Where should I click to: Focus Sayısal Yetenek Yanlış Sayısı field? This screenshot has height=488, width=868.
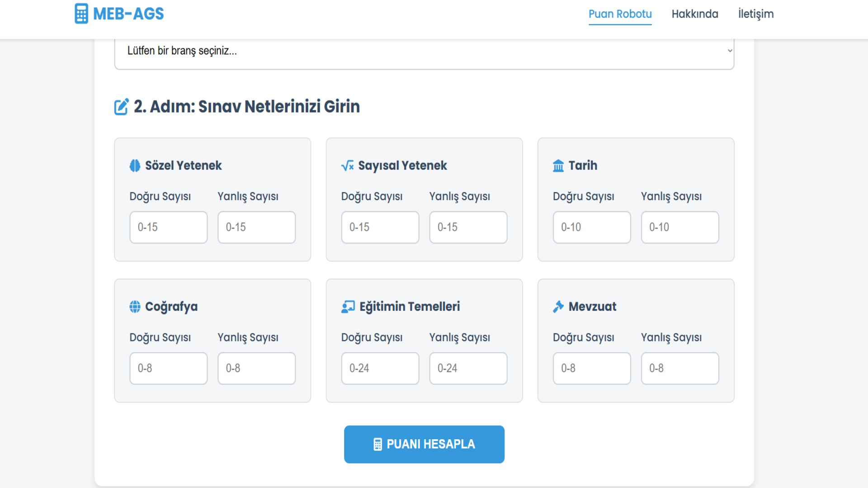[468, 227]
